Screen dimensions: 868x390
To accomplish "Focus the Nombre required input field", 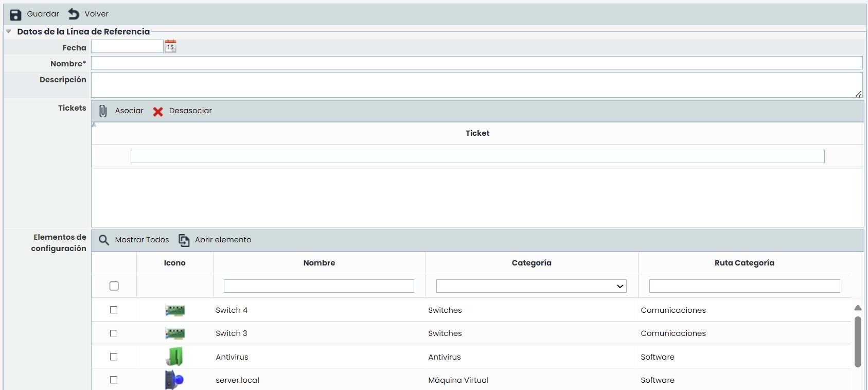I will coord(476,63).
